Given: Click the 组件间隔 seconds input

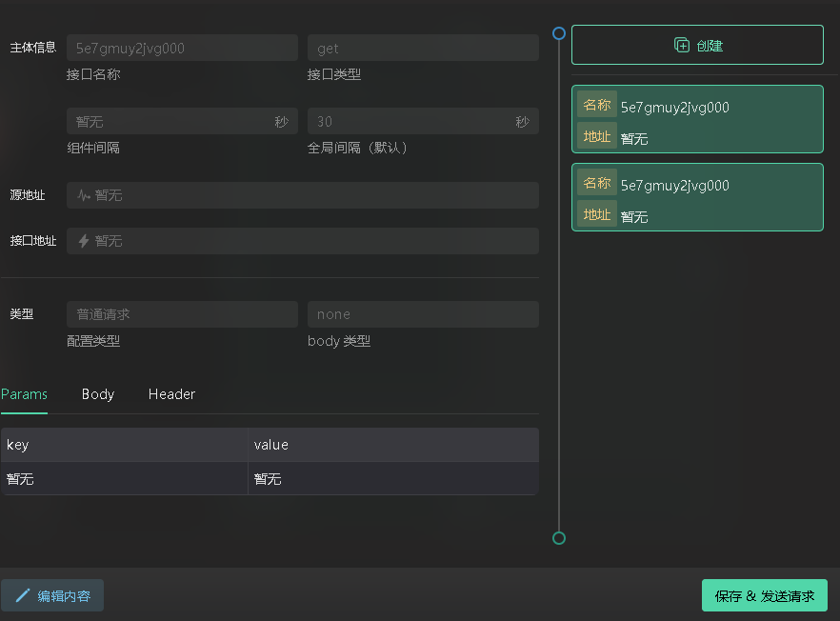Looking at the screenshot, I should click(x=171, y=122).
